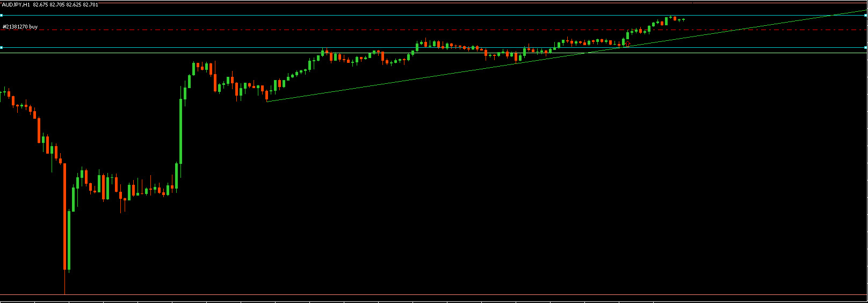This screenshot has height=303, width=868.
Task: Click start point of green trendline
Action: pyautogui.click(x=267, y=101)
